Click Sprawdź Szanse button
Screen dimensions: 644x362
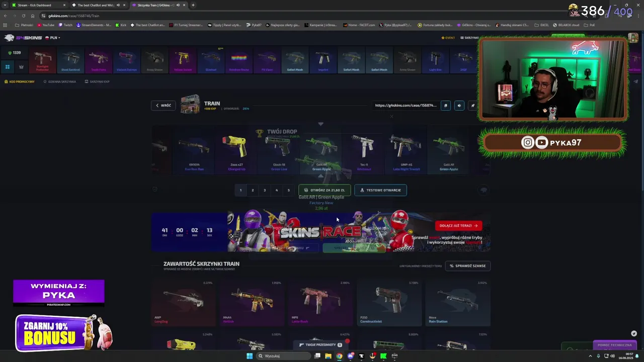coord(467,265)
